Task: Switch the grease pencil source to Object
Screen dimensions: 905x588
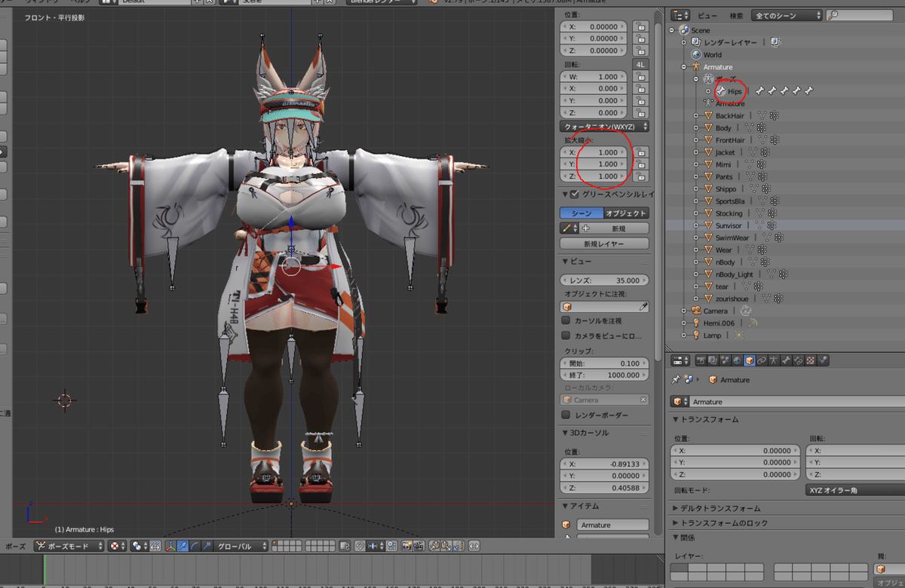Action: [x=626, y=213]
